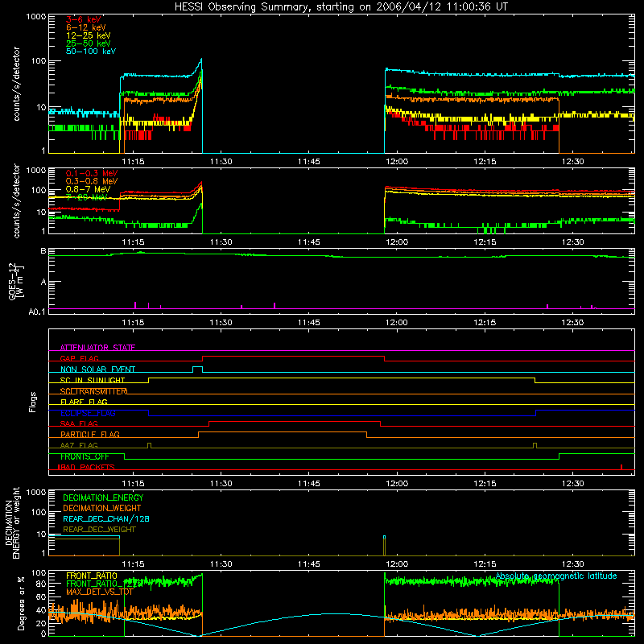Screen dimensions: 644x644
Task: Click the DECIMATION_WEIGHT legend label
Action: (102, 509)
